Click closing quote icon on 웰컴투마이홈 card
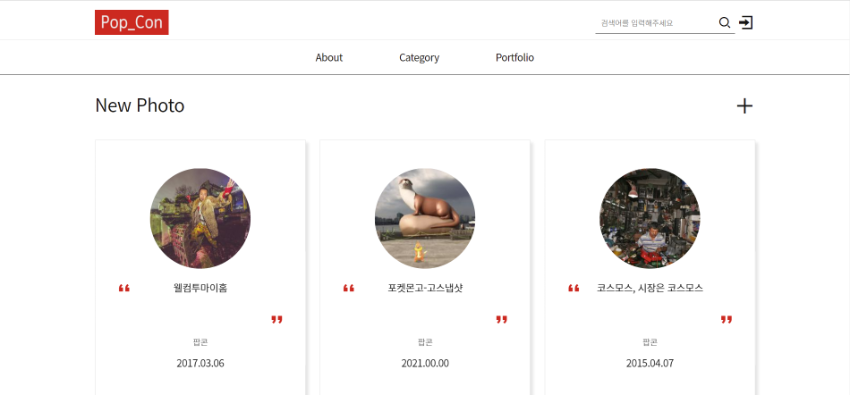This screenshot has width=850, height=395. pyautogui.click(x=277, y=319)
